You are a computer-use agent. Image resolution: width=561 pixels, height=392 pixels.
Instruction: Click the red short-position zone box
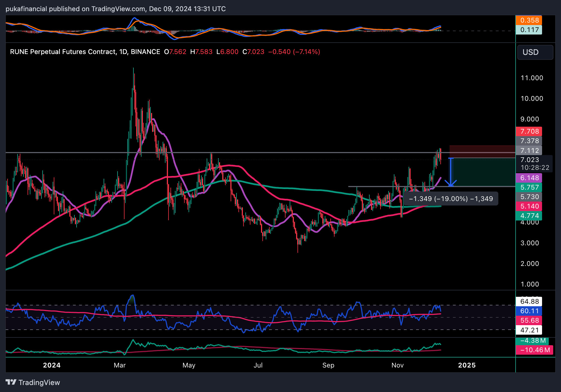tap(482, 152)
